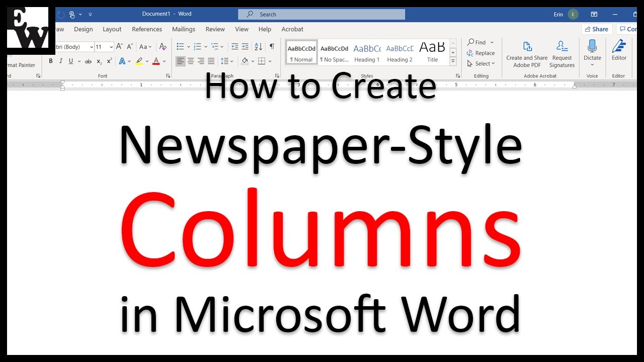The width and height of the screenshot is (644, 362).
Task: Open the Review tab
Action: (215, 29)
